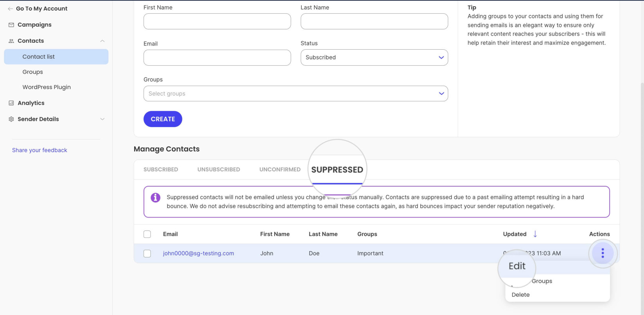
Task: Switch to the Unsubscribed tab
Action: [x=219, y=169]
